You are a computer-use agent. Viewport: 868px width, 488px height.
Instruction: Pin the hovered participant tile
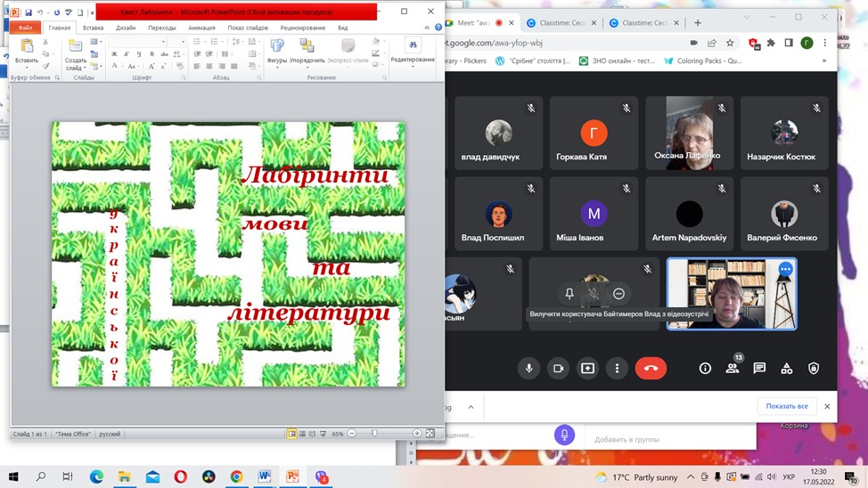point(569,294)
